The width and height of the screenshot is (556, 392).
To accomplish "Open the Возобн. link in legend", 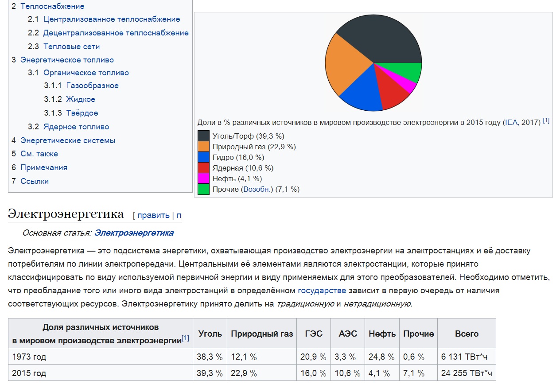I will (257, 189).
